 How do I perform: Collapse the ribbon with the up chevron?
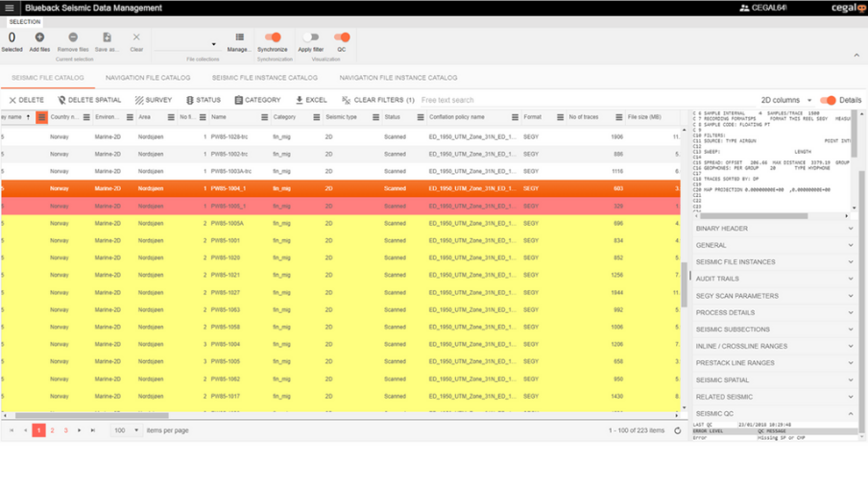[x=856, y=56]
